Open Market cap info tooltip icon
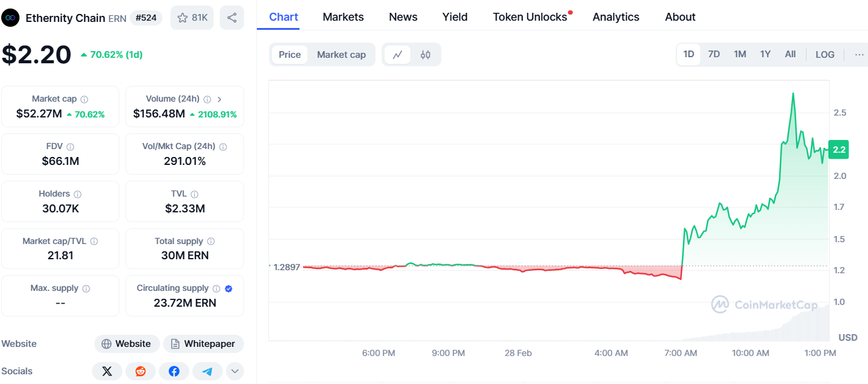Screen dimensions: 868x384 84,99
